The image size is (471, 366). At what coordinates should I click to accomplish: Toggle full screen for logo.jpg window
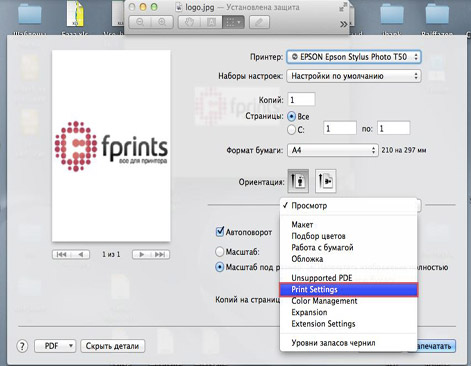(x=343, y=7)
